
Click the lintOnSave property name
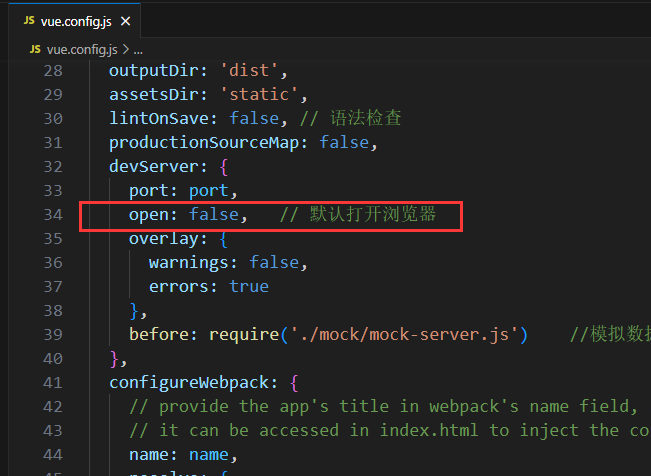pos(159,119)
